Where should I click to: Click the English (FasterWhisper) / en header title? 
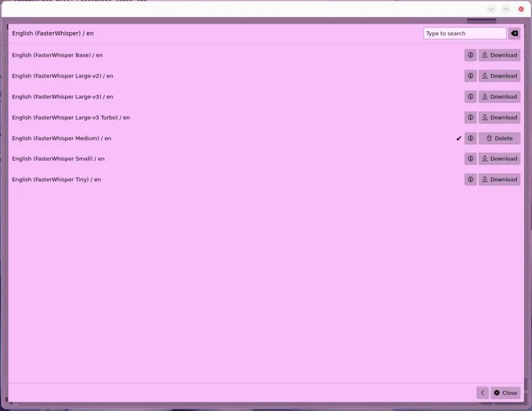52,33
